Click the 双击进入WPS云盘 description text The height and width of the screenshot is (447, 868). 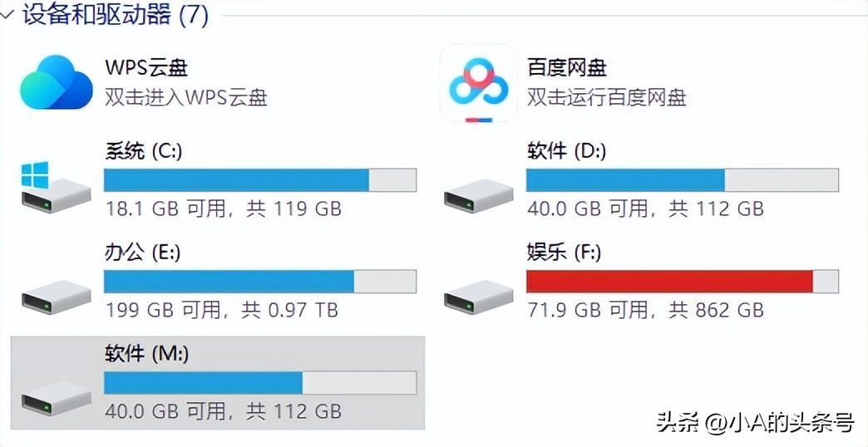[186, 98]
